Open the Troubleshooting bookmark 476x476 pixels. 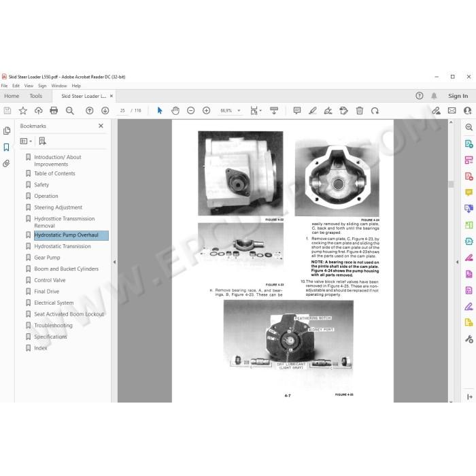(53, 326)
